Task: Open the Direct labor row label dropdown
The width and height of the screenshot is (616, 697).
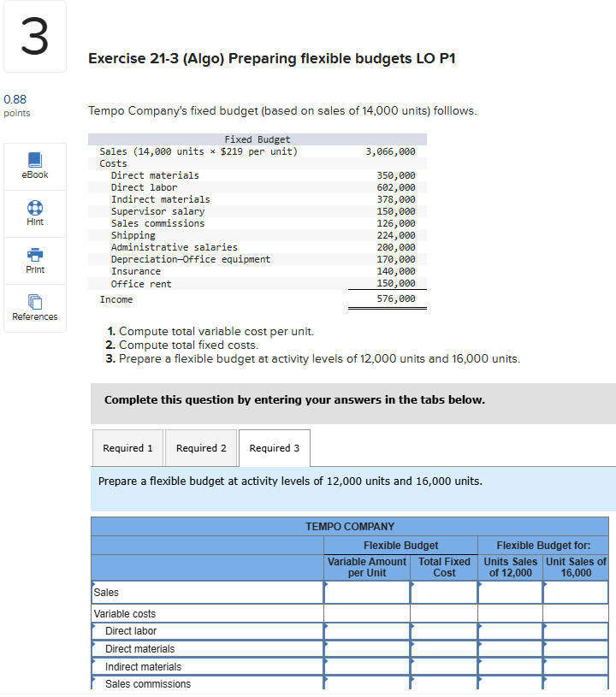Action: click(207, 631)
